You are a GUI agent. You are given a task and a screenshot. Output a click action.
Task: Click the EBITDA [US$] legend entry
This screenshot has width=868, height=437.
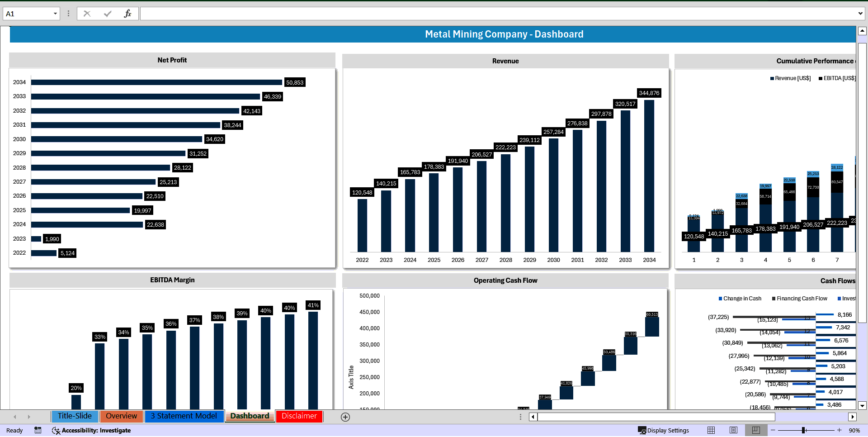tap(837, 78)
